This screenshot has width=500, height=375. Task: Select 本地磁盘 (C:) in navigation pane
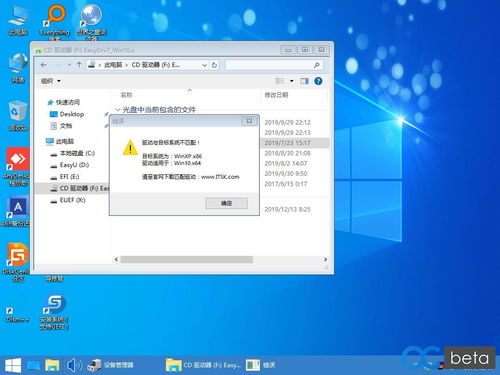(x=73, y=153)
